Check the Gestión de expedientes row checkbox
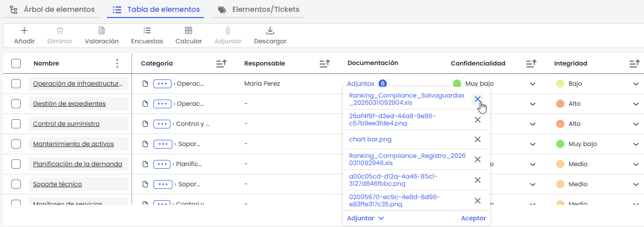This screenshot has height=227, width=644. (x=16, y=104)
